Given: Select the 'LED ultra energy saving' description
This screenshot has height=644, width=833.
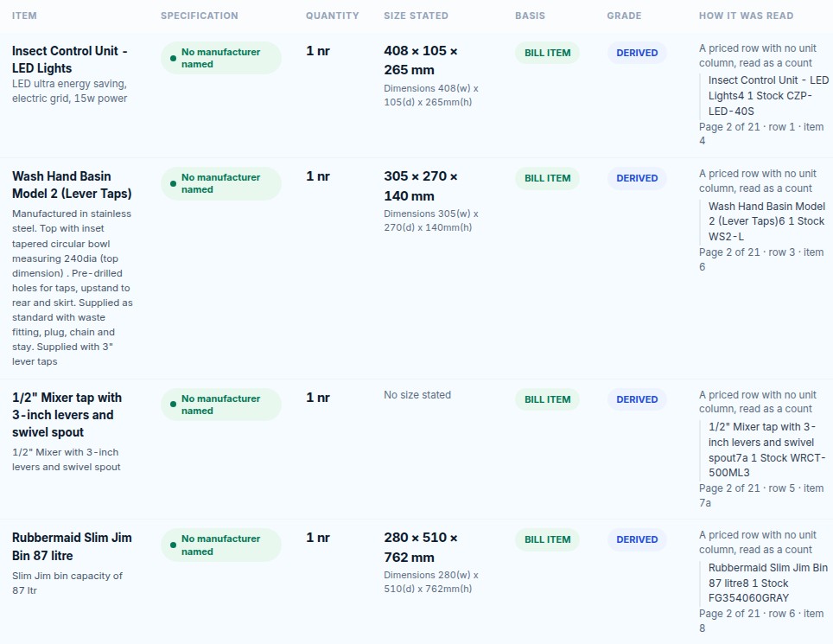Looking at the screenshot, I should click(70, 91).
